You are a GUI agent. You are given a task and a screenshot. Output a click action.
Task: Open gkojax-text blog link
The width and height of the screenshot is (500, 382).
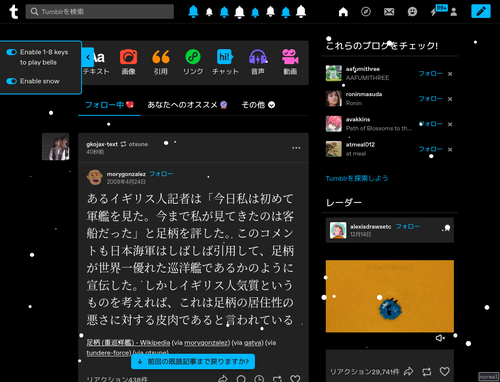click(102, 144)
